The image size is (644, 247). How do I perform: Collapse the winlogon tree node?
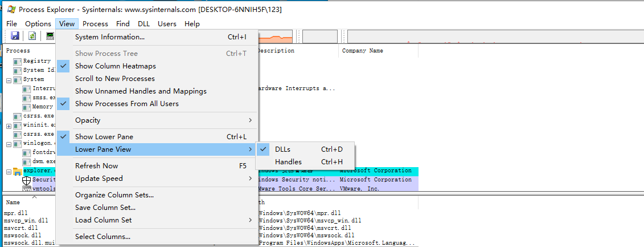(x=9, y=144)
